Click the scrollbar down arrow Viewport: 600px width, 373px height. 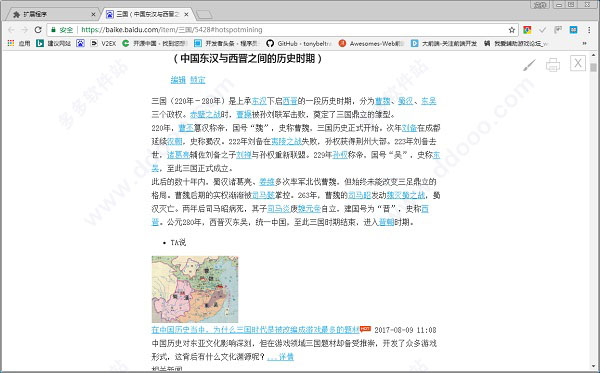[x=593, y=366]
